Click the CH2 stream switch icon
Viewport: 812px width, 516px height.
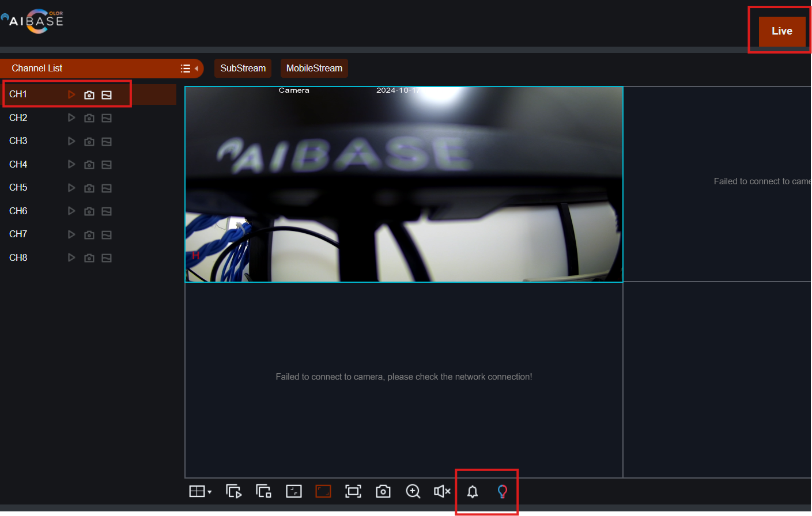107,118
